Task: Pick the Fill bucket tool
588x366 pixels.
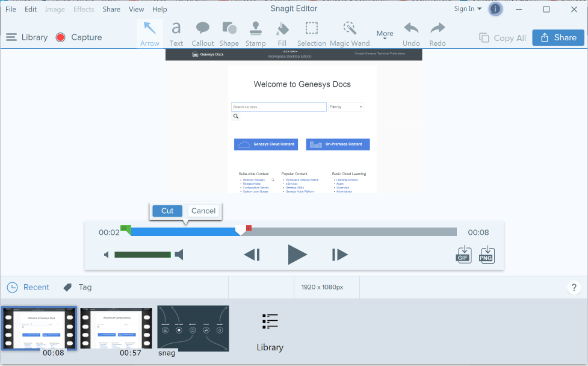Action: [x=282, y=33]
